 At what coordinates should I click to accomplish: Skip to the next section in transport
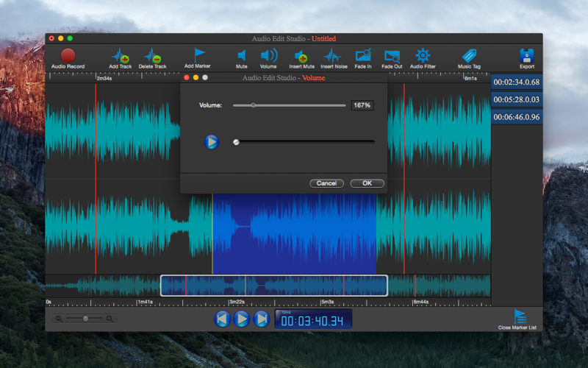[x=261, y=319]
